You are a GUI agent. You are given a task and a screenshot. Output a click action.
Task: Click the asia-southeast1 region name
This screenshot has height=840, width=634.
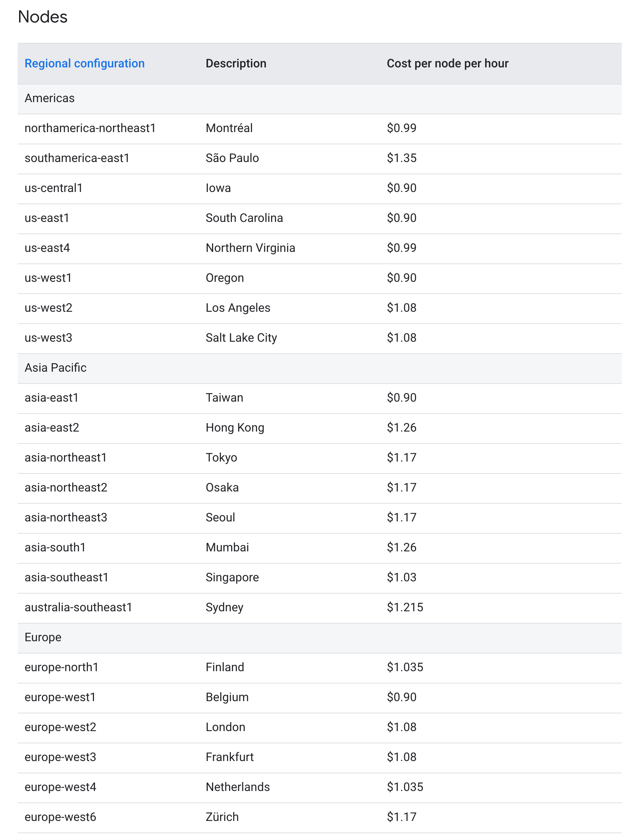coord(66,577)
